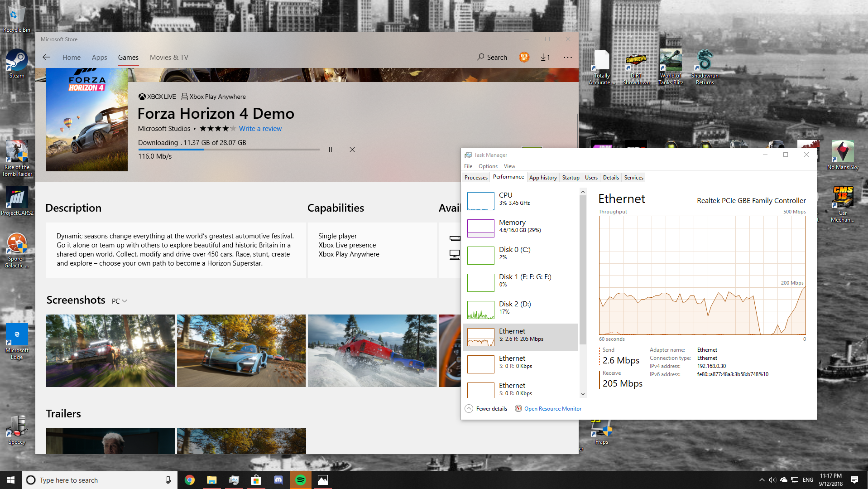Open the Fraps desktop icon
Viewport: 868px width, 489px height.
[602, 433]
